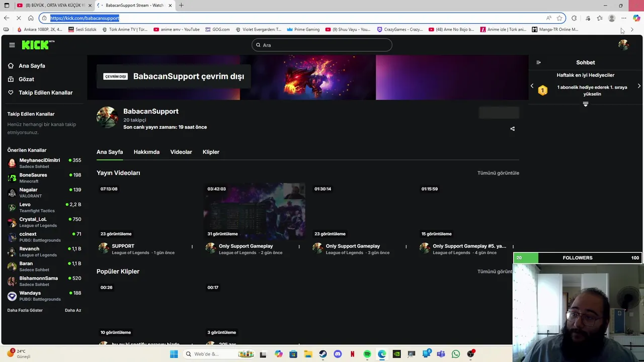Open Prime Gaming bookmark
Viewport: 644px width, 362px height.
[303, 30]
